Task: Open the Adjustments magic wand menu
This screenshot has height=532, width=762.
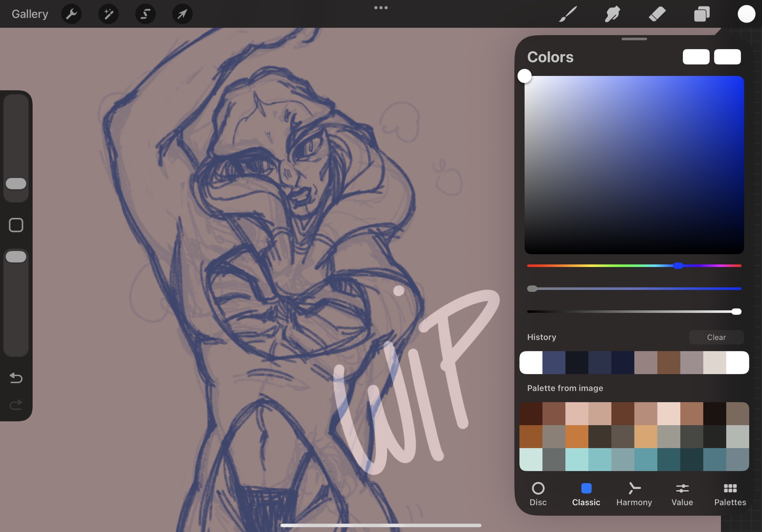Action: coord(108,14)
